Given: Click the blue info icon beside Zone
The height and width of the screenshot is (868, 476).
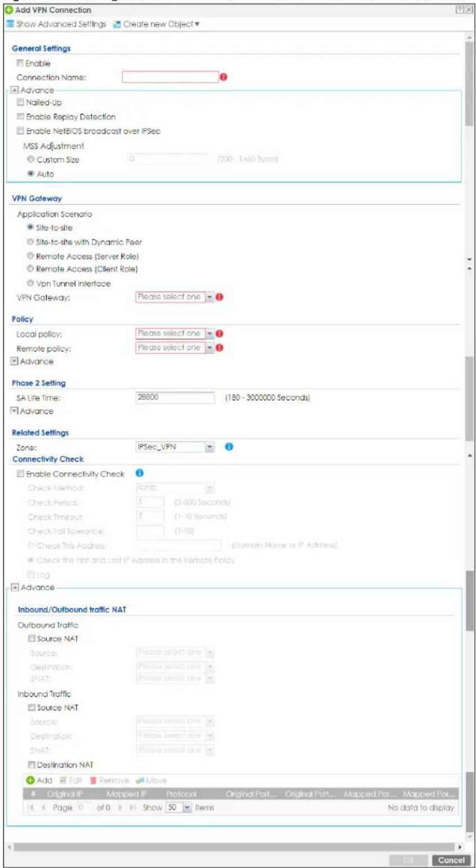Looking at the screenshot, I should pyautogui.click(x=229, y=447).
